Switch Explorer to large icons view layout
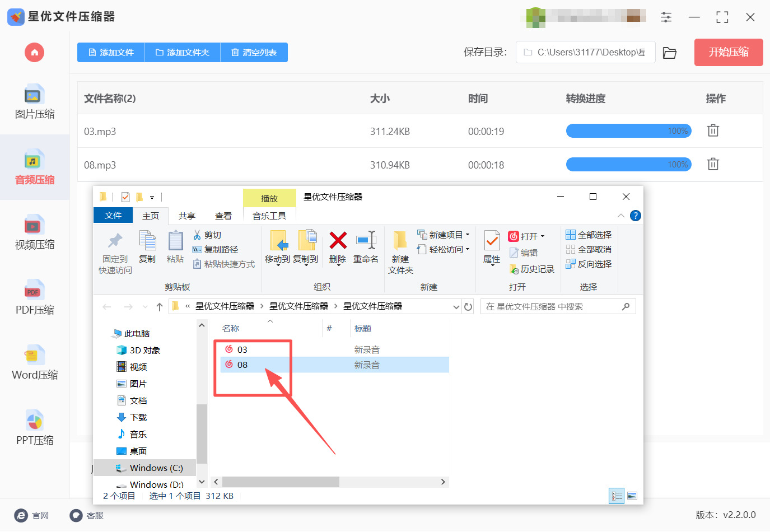The image size is (770, 532). [632, 496]
